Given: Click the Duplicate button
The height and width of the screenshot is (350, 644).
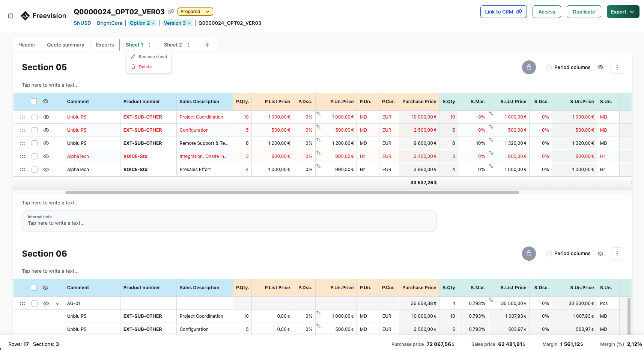Looking at the screenshot, I should (584, 12).
